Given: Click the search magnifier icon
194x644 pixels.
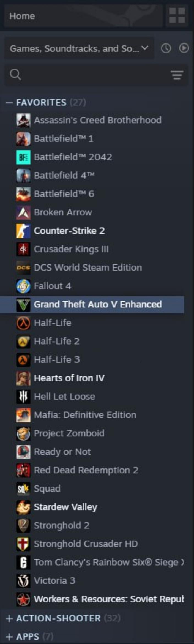Looking at the screenshot, I should tap(15, 74).
